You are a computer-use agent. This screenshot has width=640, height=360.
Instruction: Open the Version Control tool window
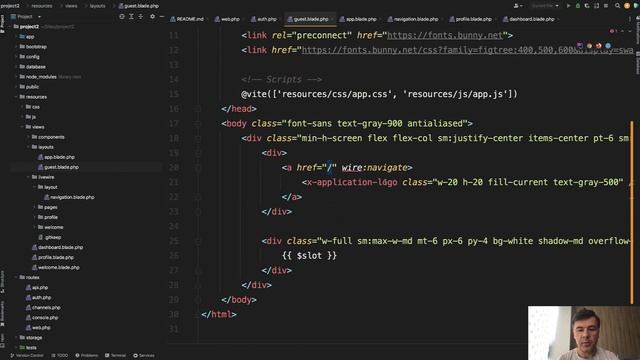(x=27, y=356)
